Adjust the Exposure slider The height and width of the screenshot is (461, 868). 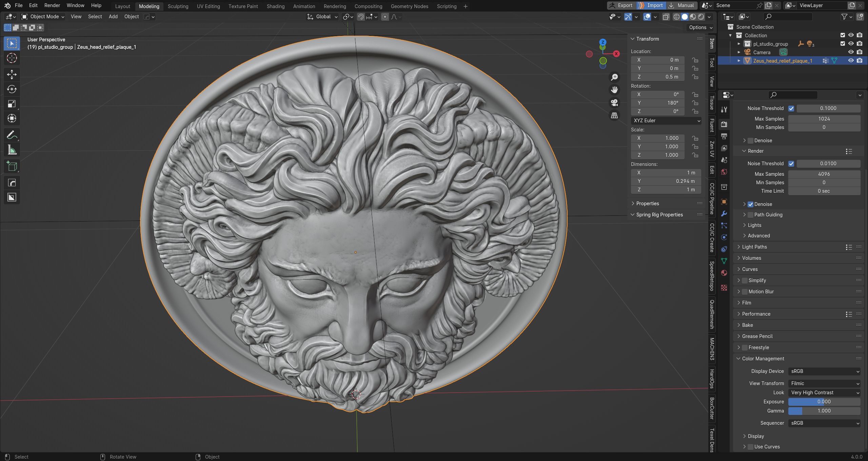tap(824, 402)
